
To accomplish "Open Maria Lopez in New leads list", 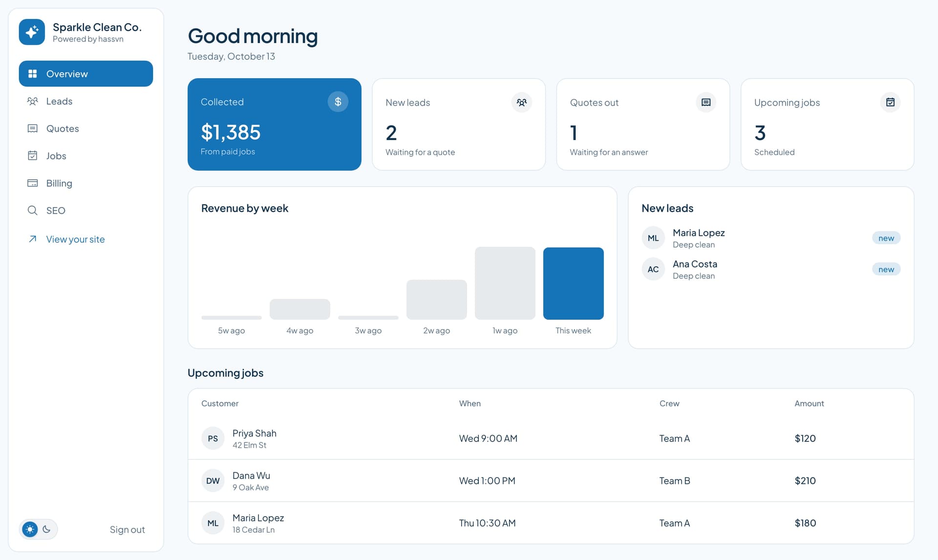I will pos(771,238).
